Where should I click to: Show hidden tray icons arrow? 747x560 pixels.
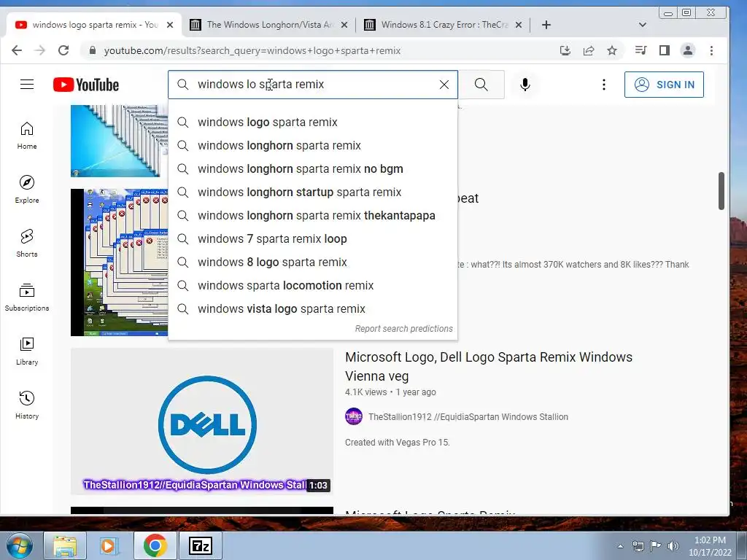(620, 546)
